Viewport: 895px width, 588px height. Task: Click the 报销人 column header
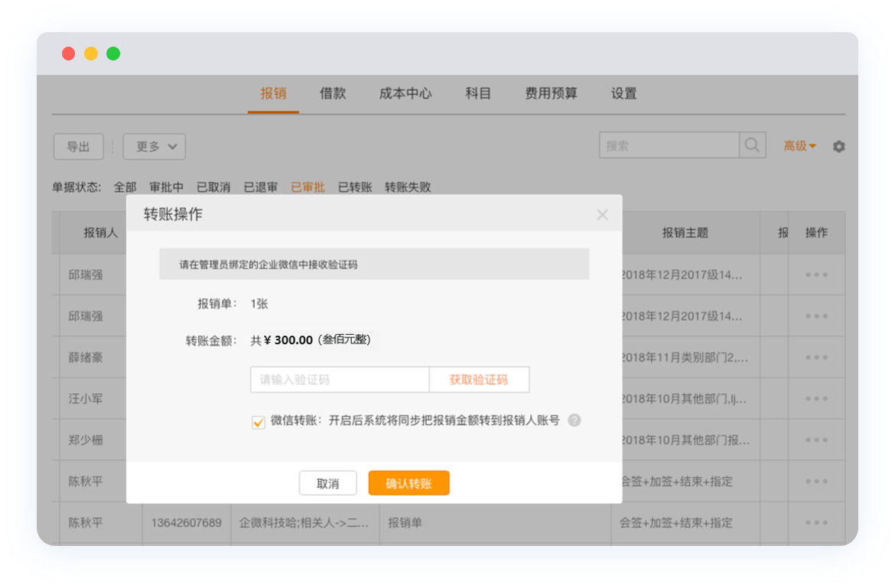click(100, 232)
